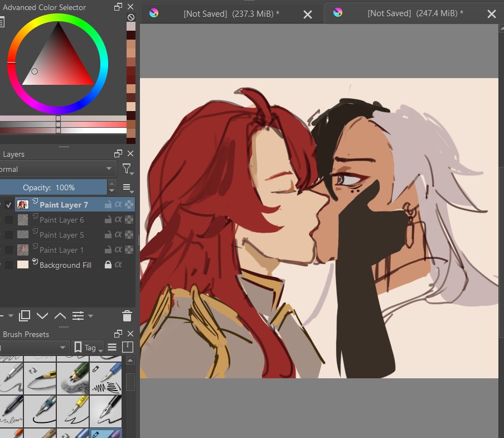Toggle alpha lock on Paint Layer 7
This screenshot has width=504, height=438.
[x=129, y=205]
